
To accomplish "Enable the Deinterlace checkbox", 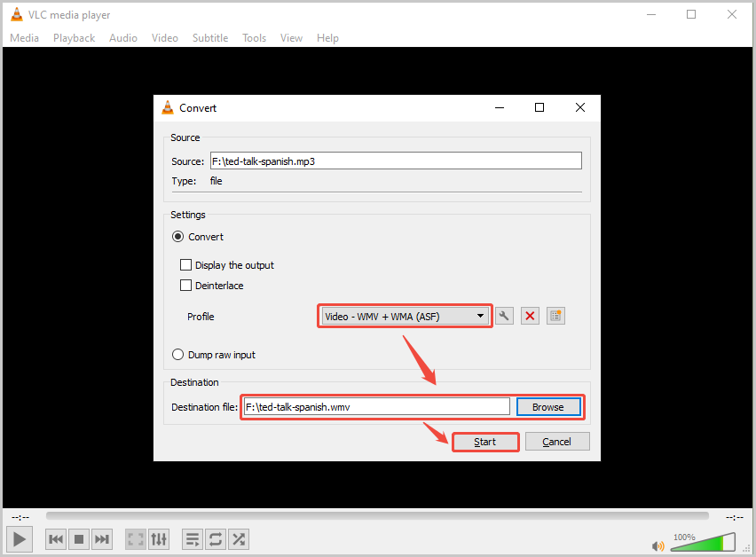I will [185, 286].
